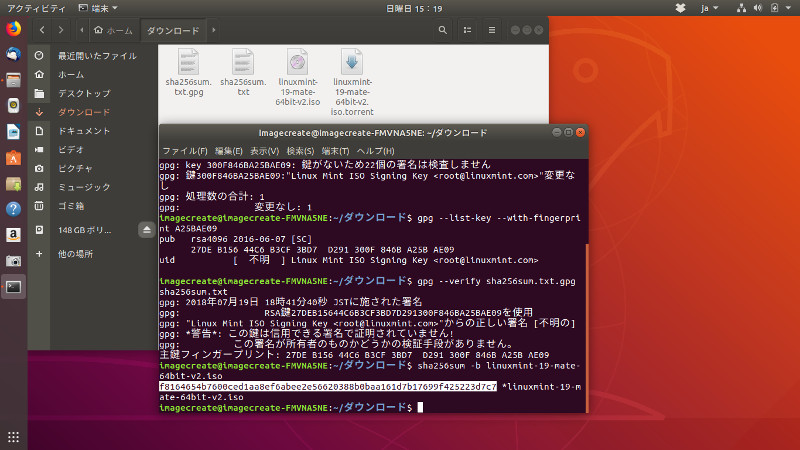Click the network status icon
800x450 pixels.
tap(741, 8)
